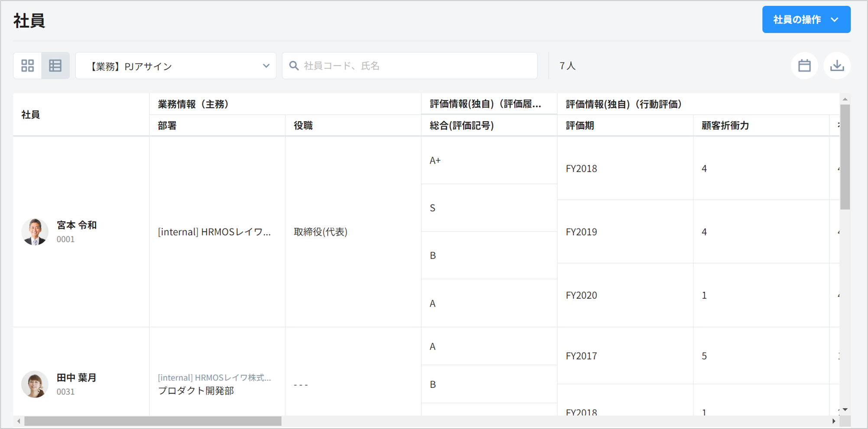Screen dimensions: 868x429
Task: Click the horizontal scrollbar thumb
Action: coord(152,421)
